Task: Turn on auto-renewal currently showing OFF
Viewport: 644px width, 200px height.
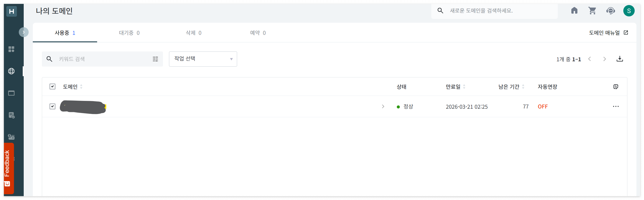Action: click(x=543, y=106)
